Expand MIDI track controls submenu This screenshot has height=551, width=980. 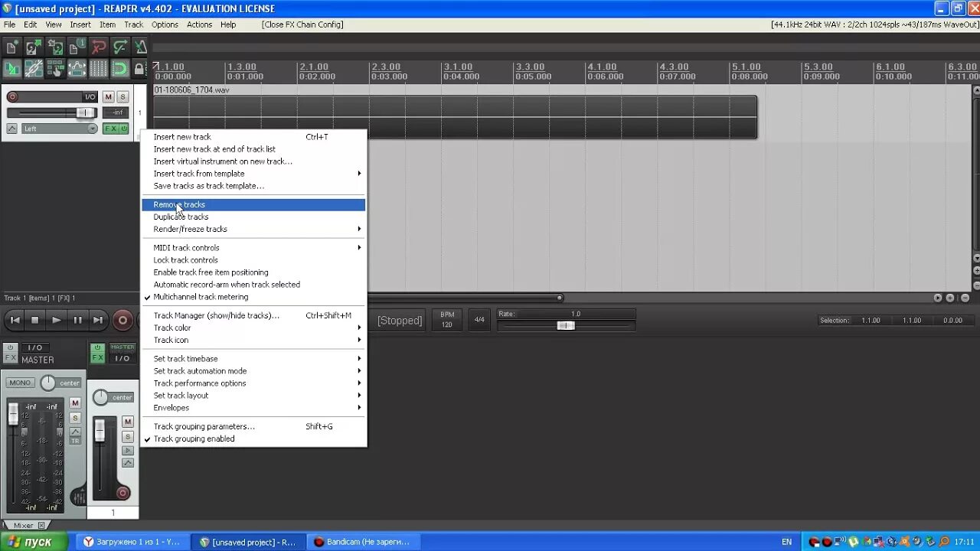(x=253, y=248)
